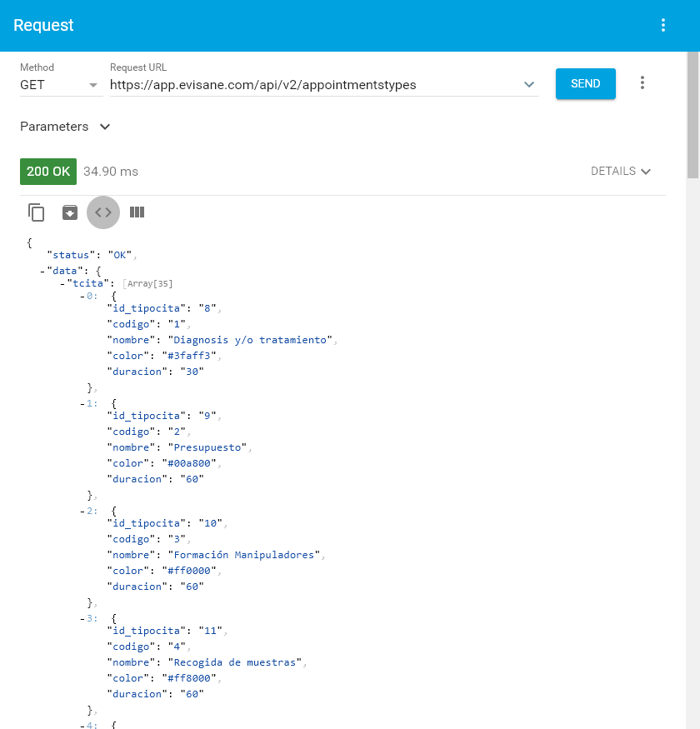Copy the response to clipboard
The width and height of the screenshot is (700, 729).
click(37, 212)
